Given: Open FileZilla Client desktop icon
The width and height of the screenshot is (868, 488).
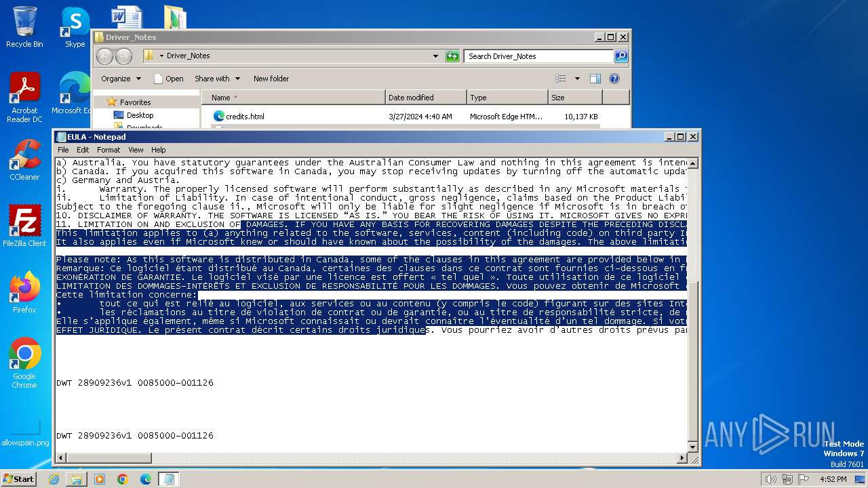Looking at the screenshot, I should pos(24,226).
